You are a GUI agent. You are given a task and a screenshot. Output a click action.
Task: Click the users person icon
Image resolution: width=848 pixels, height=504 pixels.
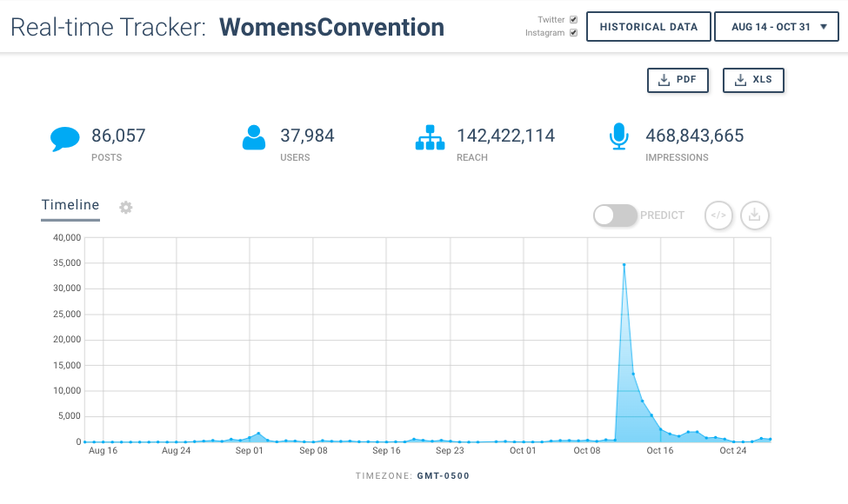pyautogui.click(x=254, y=137)
